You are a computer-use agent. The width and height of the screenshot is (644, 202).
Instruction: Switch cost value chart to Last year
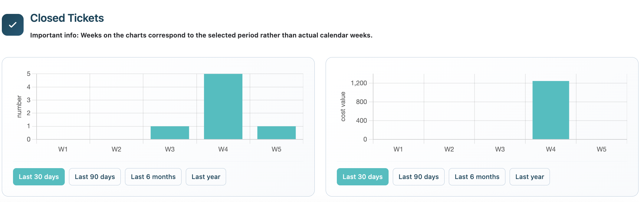[530, 177]
